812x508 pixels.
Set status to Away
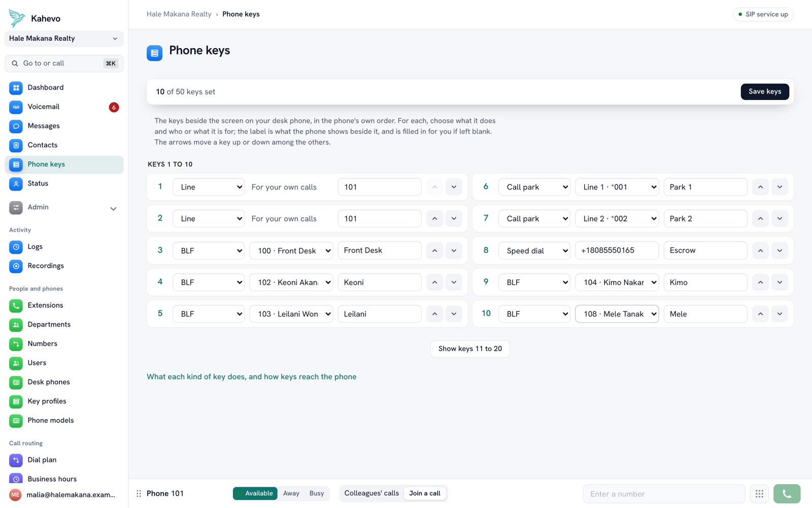pos(291,493)
